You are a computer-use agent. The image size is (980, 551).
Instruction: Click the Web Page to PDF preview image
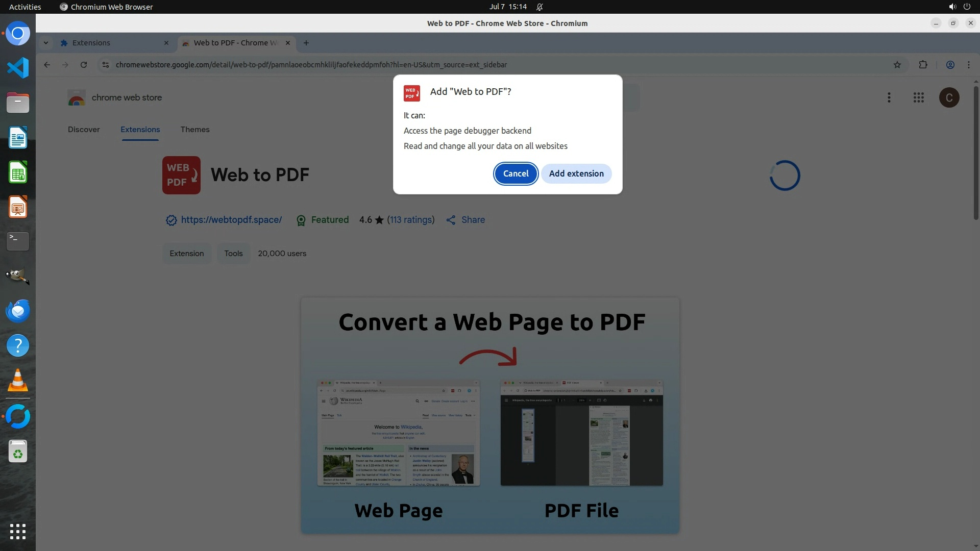pos(489,415)
